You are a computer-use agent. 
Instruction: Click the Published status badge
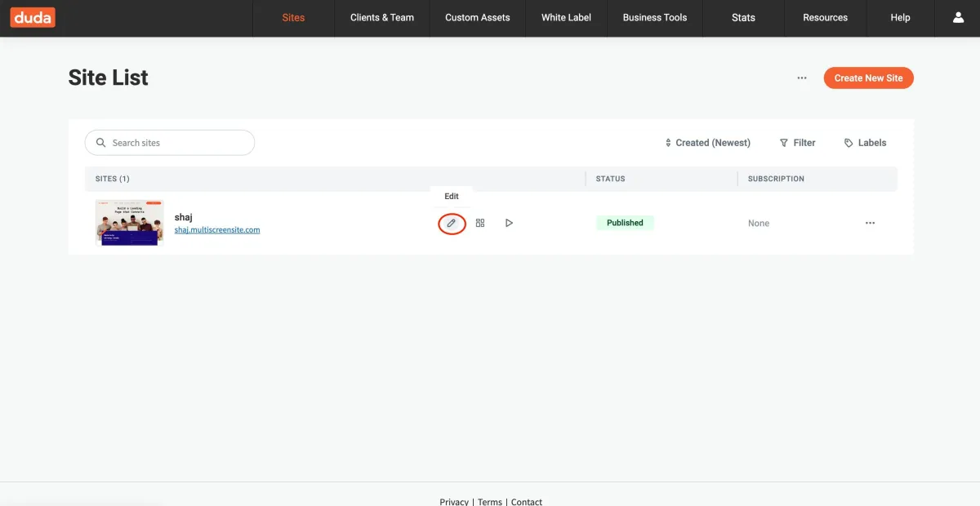[x=625, y=223]
